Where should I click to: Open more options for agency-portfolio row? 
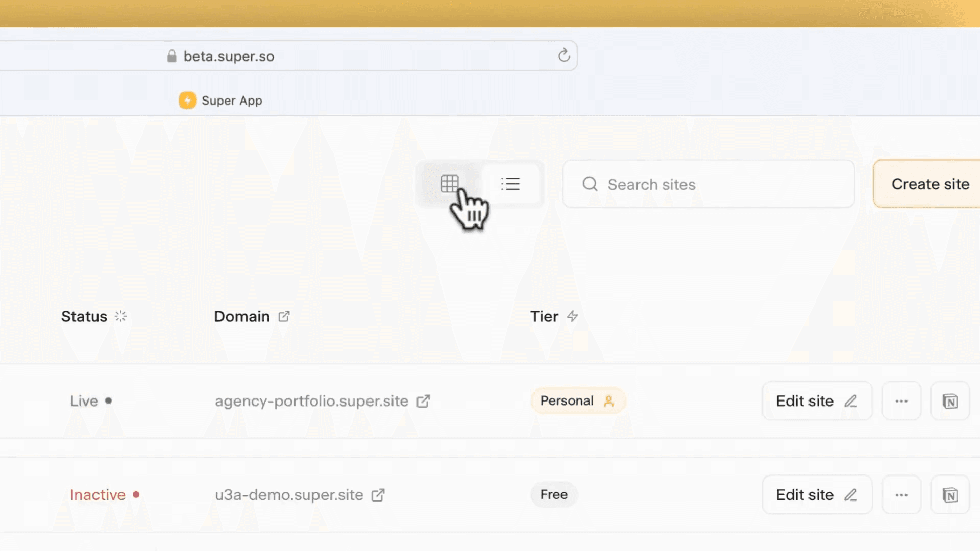pyautogui.click(x=901, y=401)
